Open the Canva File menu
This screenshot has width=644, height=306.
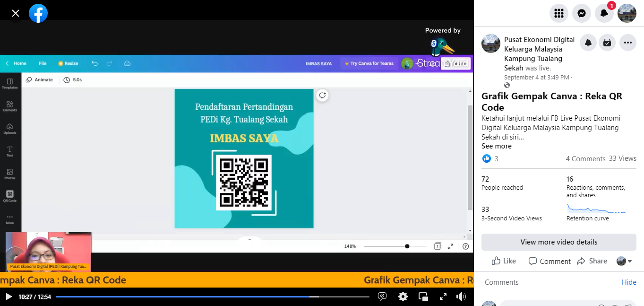pos(43,63)
